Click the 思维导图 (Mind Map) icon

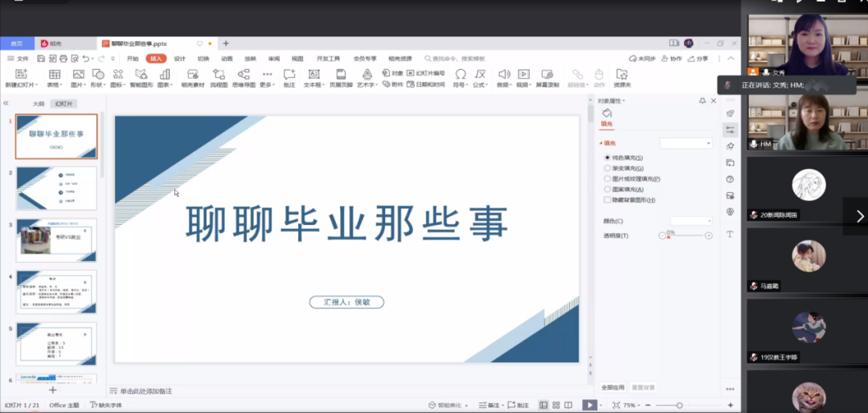[x=244, y=75]
